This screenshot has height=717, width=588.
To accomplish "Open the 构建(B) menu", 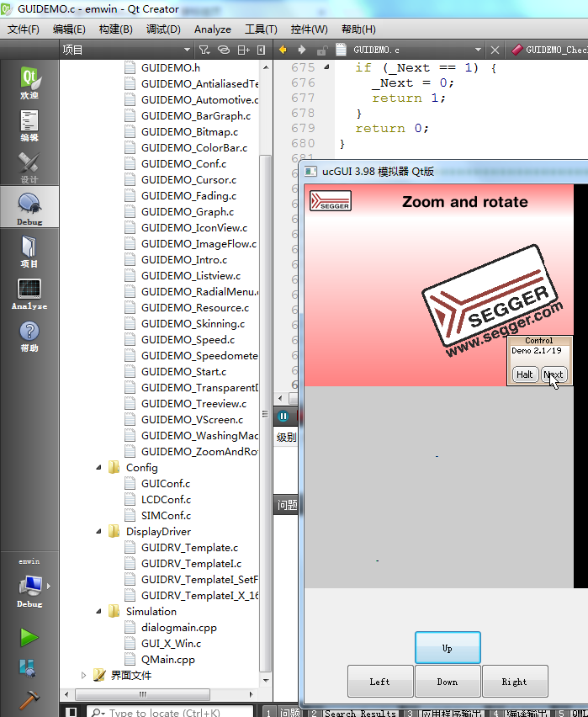I will (115, 29).
